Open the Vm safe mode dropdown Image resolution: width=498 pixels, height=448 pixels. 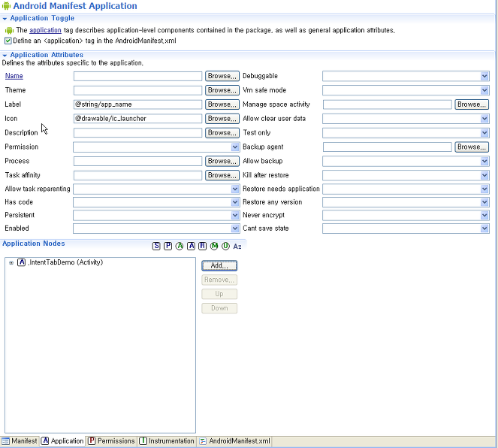click(x=484, y=90)
